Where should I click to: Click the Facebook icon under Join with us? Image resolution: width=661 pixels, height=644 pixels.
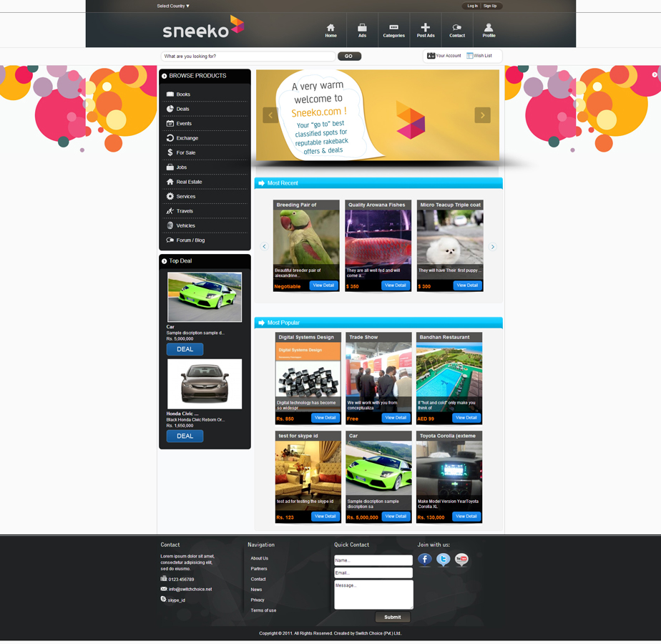point(425,560)
